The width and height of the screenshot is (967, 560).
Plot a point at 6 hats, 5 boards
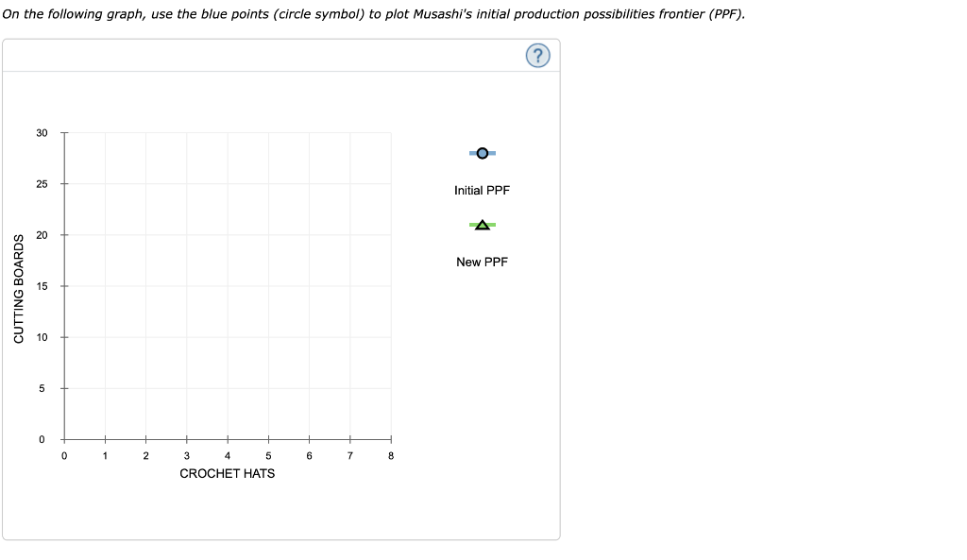[309, 387]
